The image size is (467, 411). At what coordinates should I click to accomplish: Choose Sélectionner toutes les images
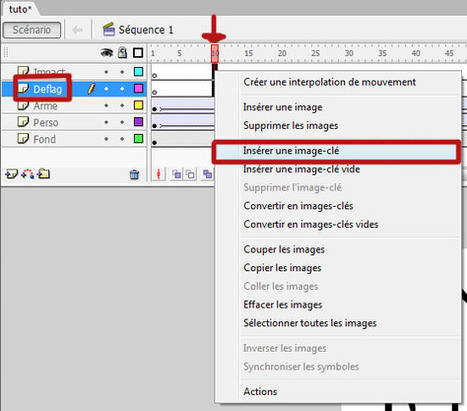click(x=338, y=323)
